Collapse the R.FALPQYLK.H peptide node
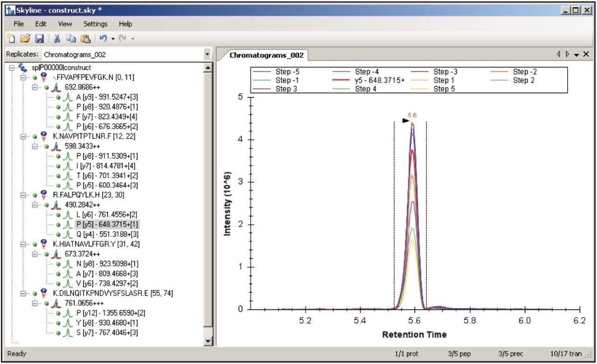This screenshot has width=597, height=364. pyautogui.click(x=24, y=195)
